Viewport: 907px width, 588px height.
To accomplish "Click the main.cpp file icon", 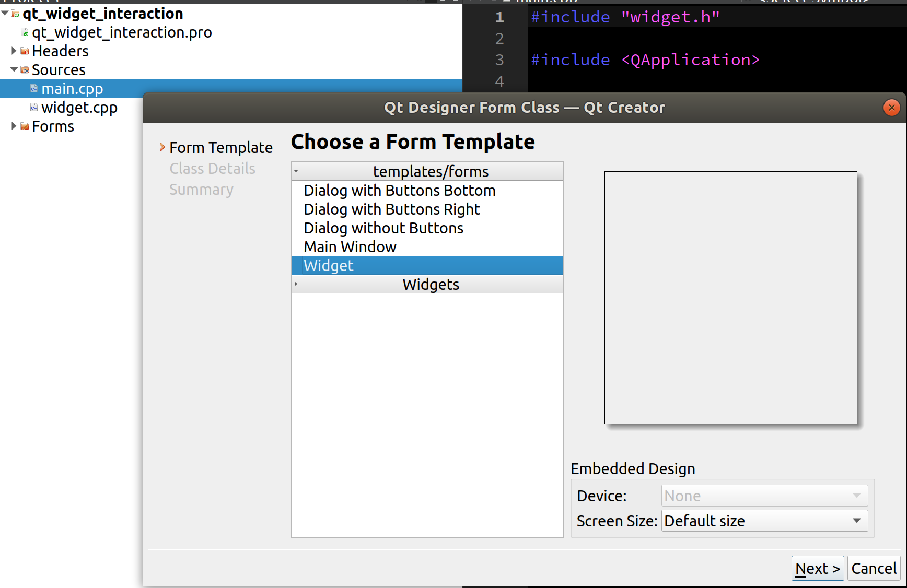I will point(34,89).
